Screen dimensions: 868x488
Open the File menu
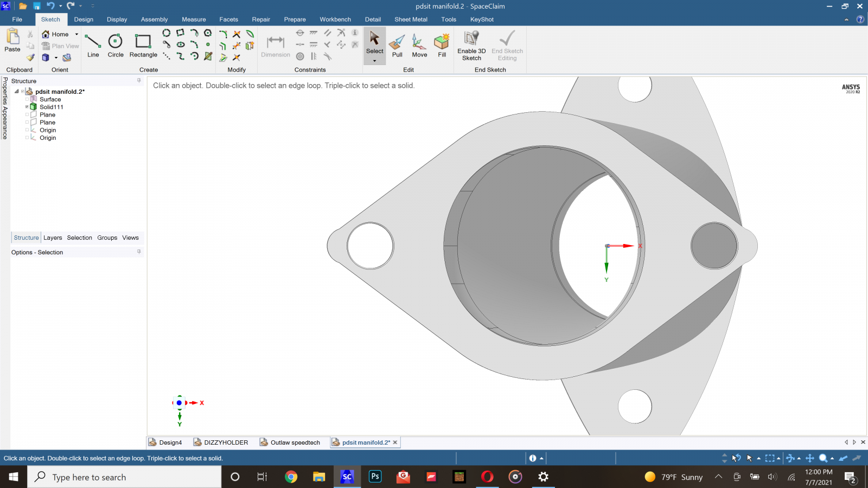point(17,20)
